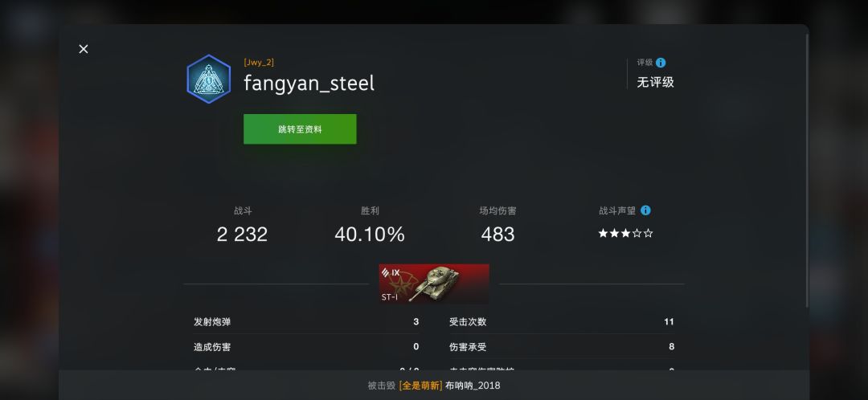Click the three-star battle reputation rating
Viewport: 868px width, 400px height.
coord(625,234)
